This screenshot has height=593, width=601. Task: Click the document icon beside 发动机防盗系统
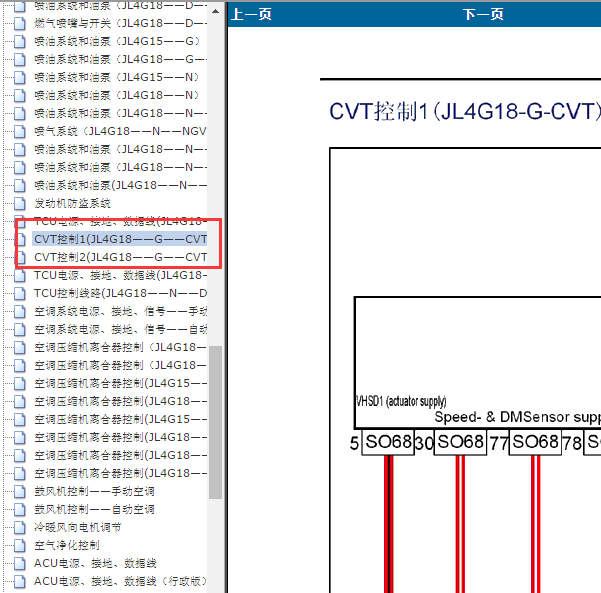20,204
